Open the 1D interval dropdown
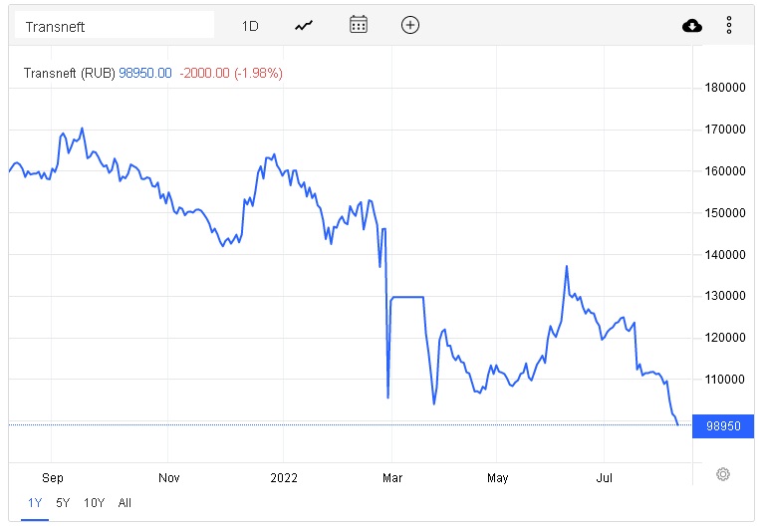The height and width of the screenshot is (532, 759). tap(250, 26)
